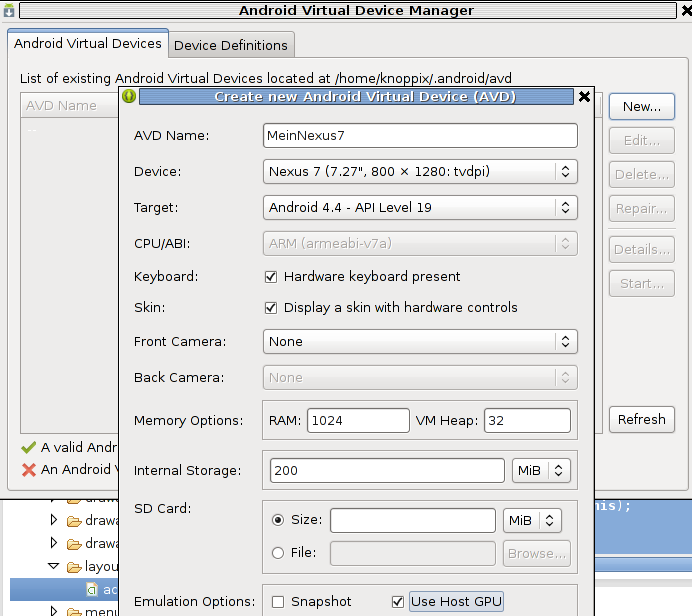This screenshot has width=692, height=616.
Task: Click the Start... button in AVD Manager
Action: click(x=642, y=284)
